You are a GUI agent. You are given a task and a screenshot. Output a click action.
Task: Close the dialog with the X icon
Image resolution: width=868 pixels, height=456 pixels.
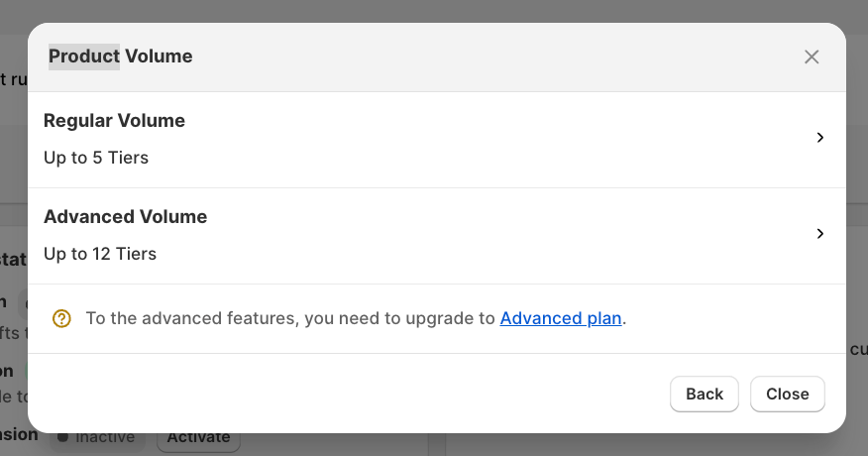[x=812, y=57]
